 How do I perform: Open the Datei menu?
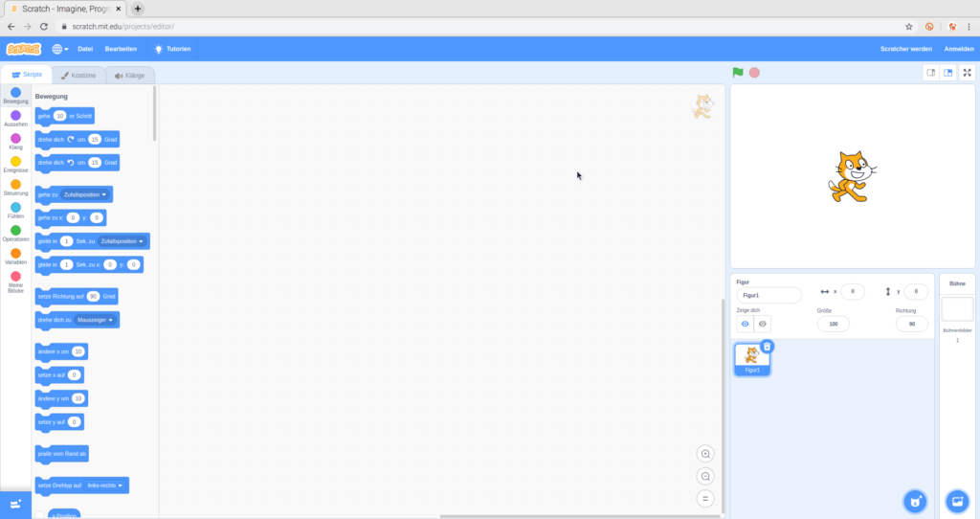pos(85,49)
